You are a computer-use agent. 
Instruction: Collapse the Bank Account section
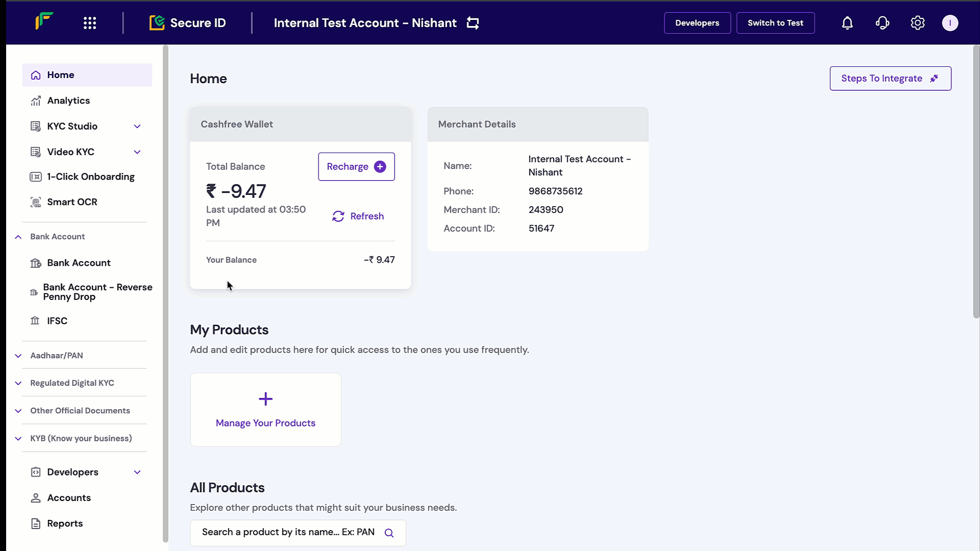point(18,237)
